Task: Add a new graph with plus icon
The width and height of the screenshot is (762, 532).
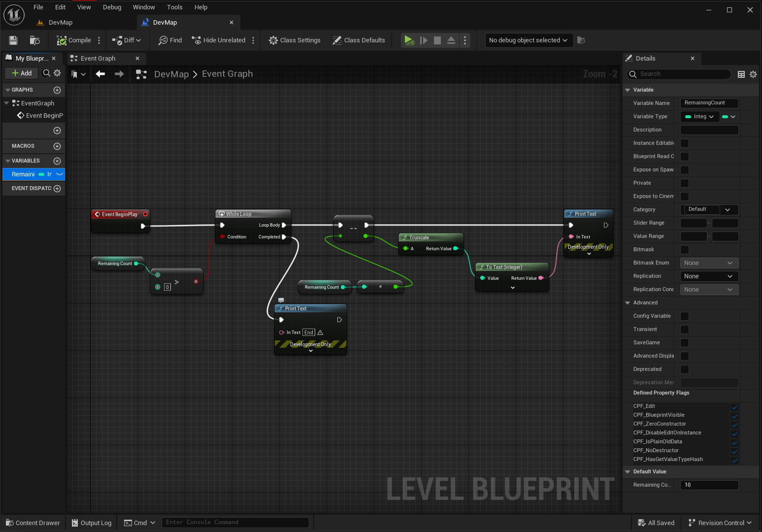Action: (x=57, y=90)
